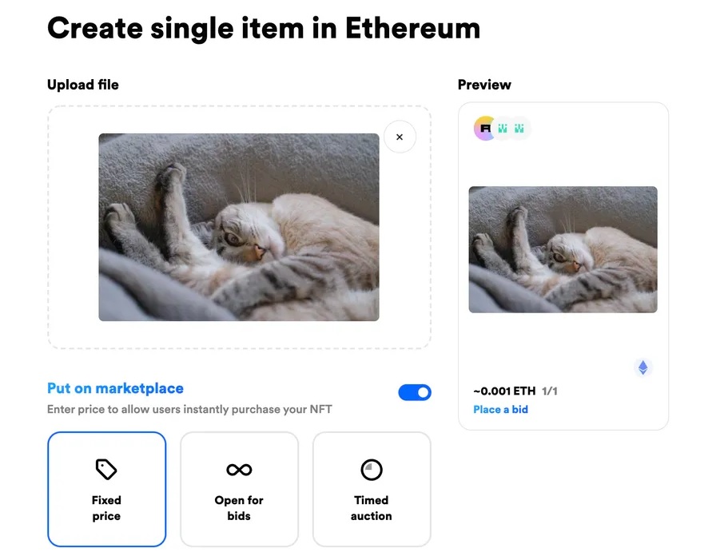Choose the "Fixed price" label

coord(106,508)
